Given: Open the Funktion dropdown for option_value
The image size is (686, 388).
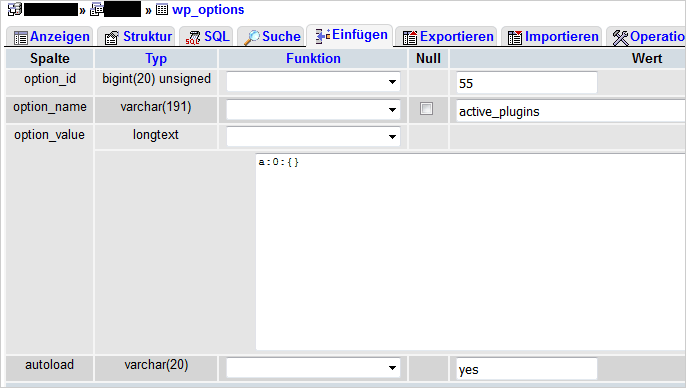Looking at the screenshot, I should pos(313,137).
